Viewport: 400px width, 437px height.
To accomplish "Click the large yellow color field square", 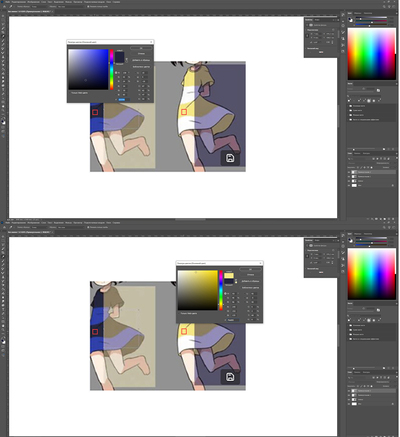I will 198,290.
